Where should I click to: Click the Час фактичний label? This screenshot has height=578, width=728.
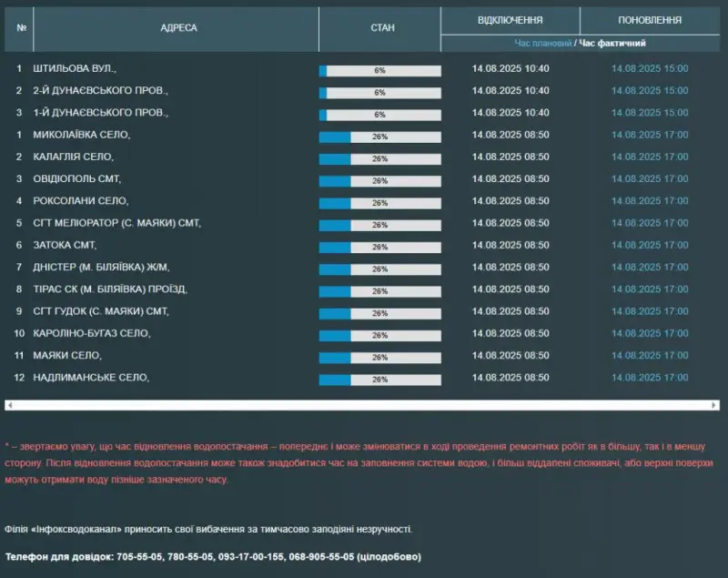click(x=612, y=43)
